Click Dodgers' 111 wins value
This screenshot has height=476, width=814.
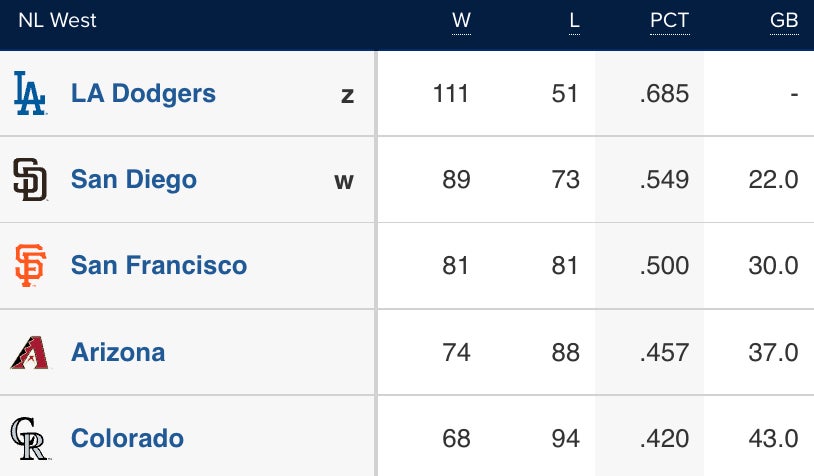(451, 94)
